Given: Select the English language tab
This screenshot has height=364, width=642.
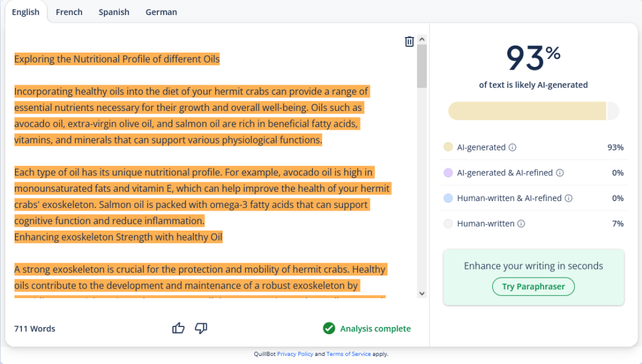Looking at the screenshot, I should 26,12.
